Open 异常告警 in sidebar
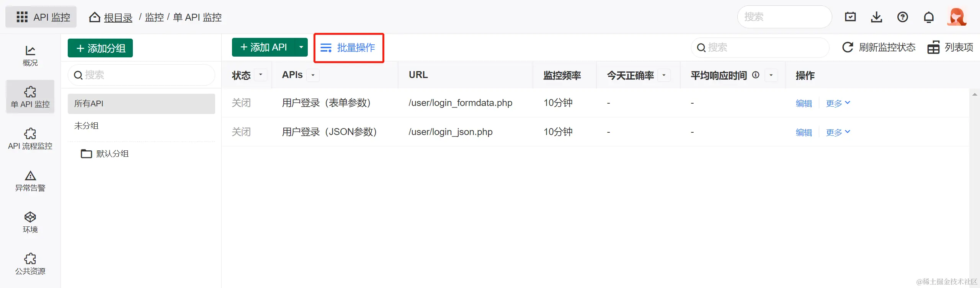The width and height of the screenshot is (980, 288). pyautogui.click(x=30, y=181)
